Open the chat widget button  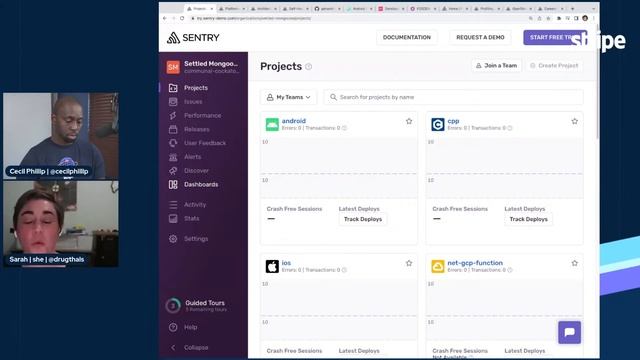point(569,332)
